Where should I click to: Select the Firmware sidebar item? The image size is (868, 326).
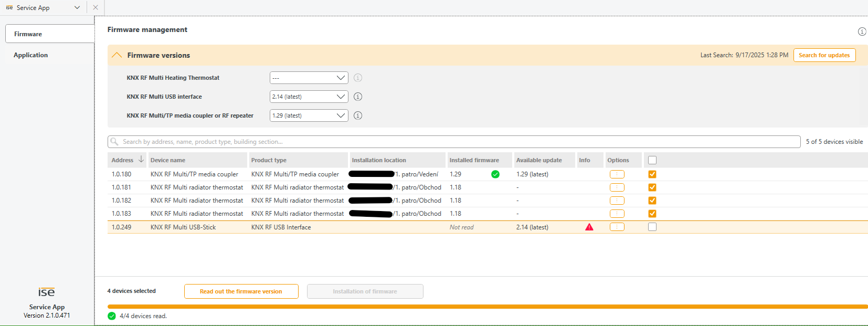(50, 34)
